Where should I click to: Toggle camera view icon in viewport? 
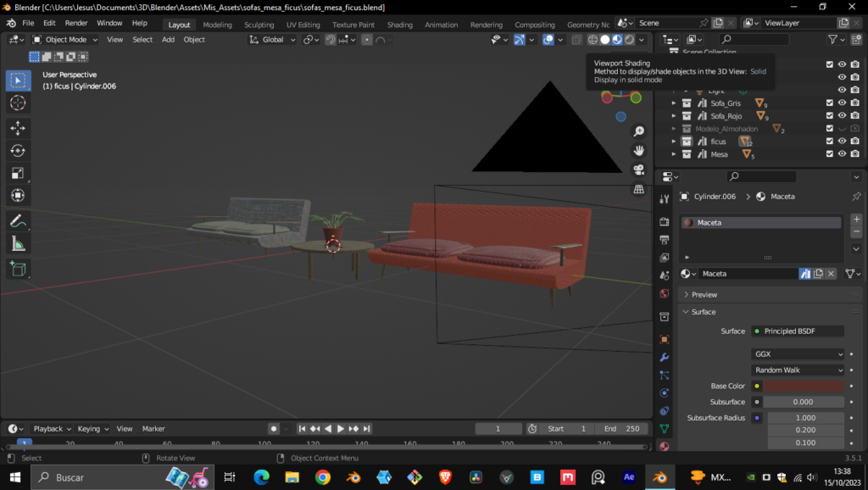639,170
